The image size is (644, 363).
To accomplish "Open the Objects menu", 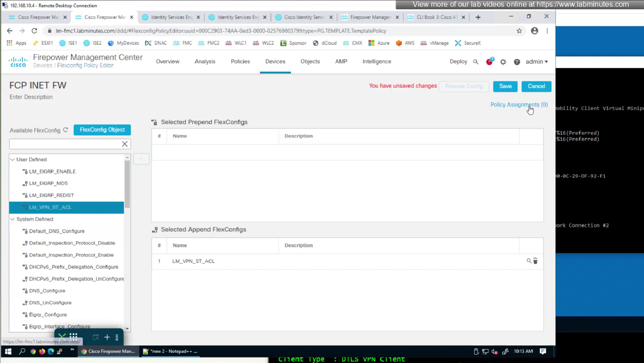I will tap(310, 62).
